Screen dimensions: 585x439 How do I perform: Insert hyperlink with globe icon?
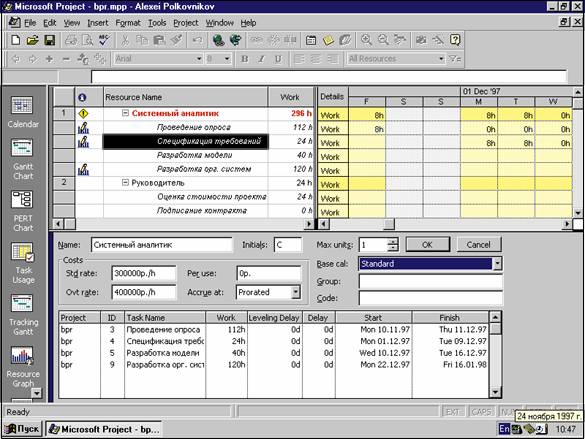click(x=219, y=40)
